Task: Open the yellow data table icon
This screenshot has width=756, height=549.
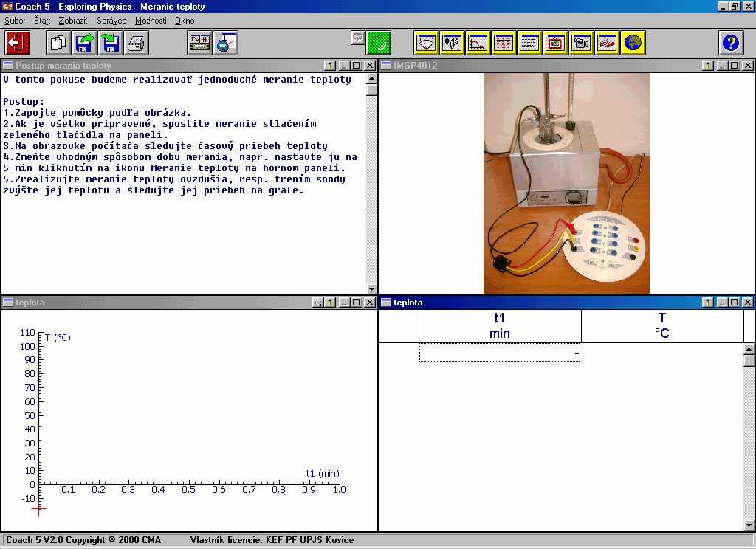Action: pyautogui.click(x=504, y=43)
